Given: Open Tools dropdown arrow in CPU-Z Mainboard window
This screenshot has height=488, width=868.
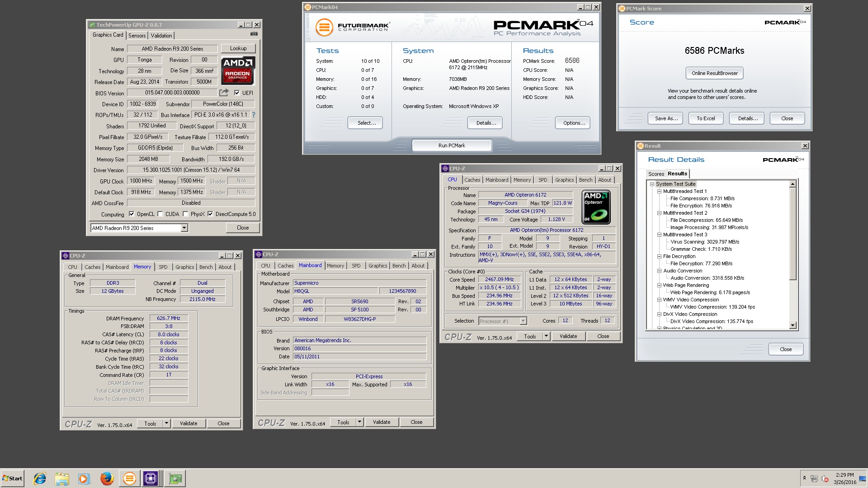Looking at the screenshot, I should (359, 422).
